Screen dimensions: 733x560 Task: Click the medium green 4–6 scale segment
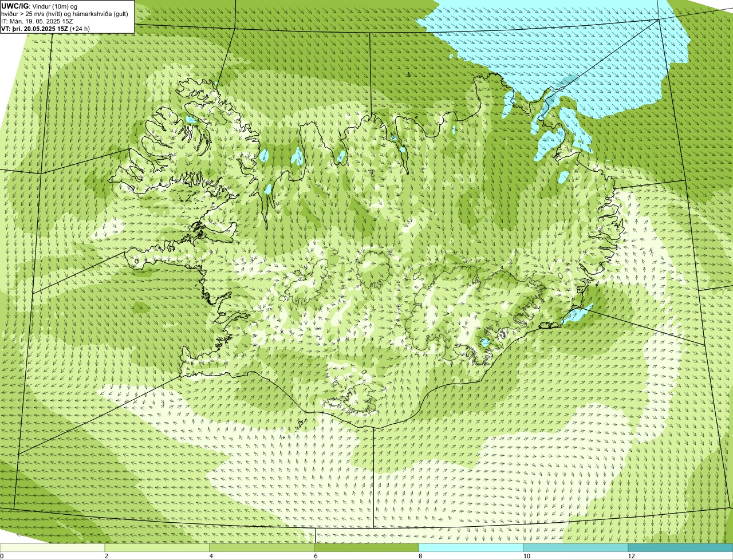[x=262, y=548]
